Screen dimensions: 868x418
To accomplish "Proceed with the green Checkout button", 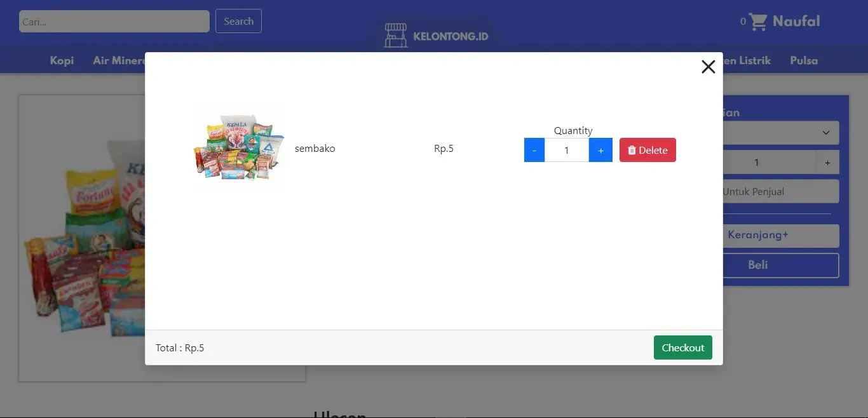I will (x=683, y=347).
